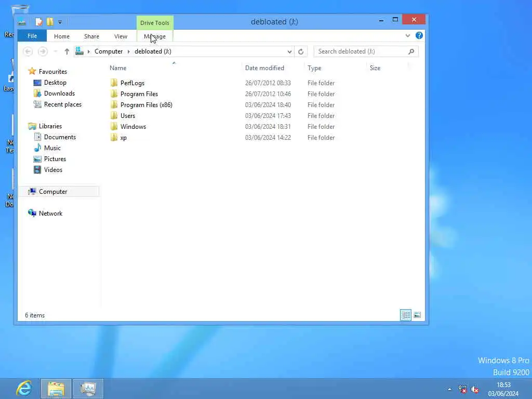Viewport: 532px width, 399px height.
Task: Click the Back navigation arrow
Action: pyautogui.click(x=28, y=51)
